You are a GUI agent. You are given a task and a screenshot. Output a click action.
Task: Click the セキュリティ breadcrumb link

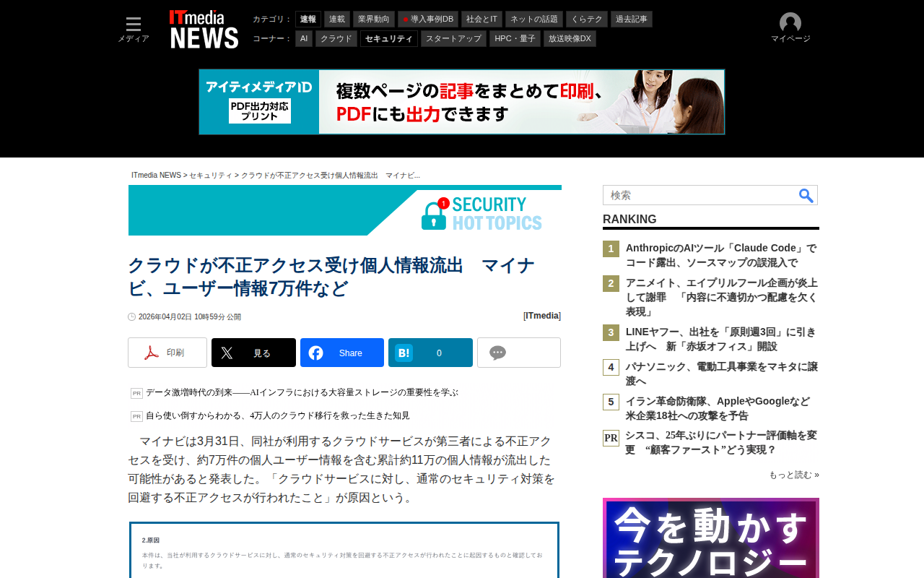coord(211,176)
